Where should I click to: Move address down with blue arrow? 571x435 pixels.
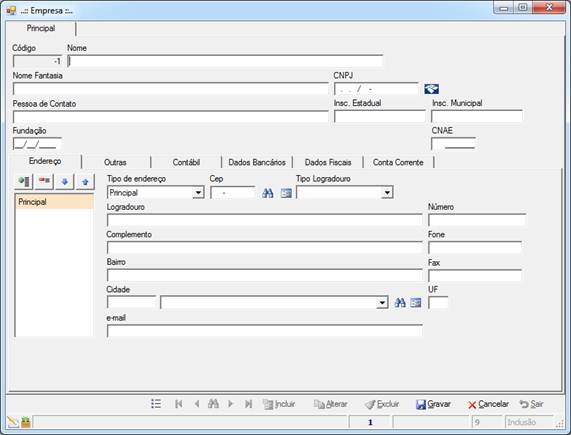64,181
